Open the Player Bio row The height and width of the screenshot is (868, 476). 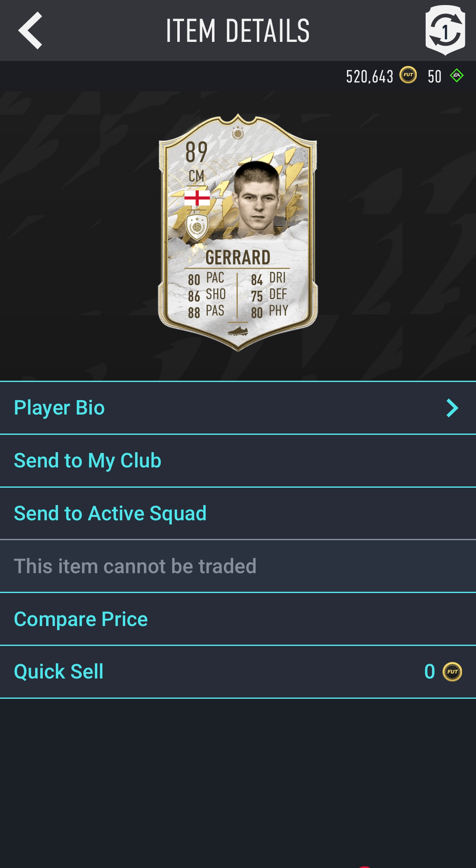click(238, 408)
